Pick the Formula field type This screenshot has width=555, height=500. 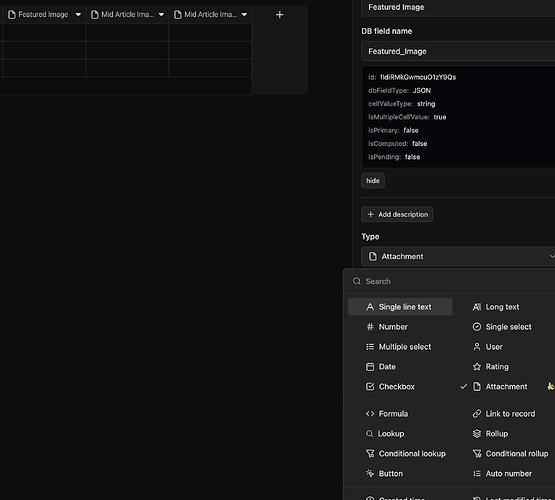(x=400, y=414)
